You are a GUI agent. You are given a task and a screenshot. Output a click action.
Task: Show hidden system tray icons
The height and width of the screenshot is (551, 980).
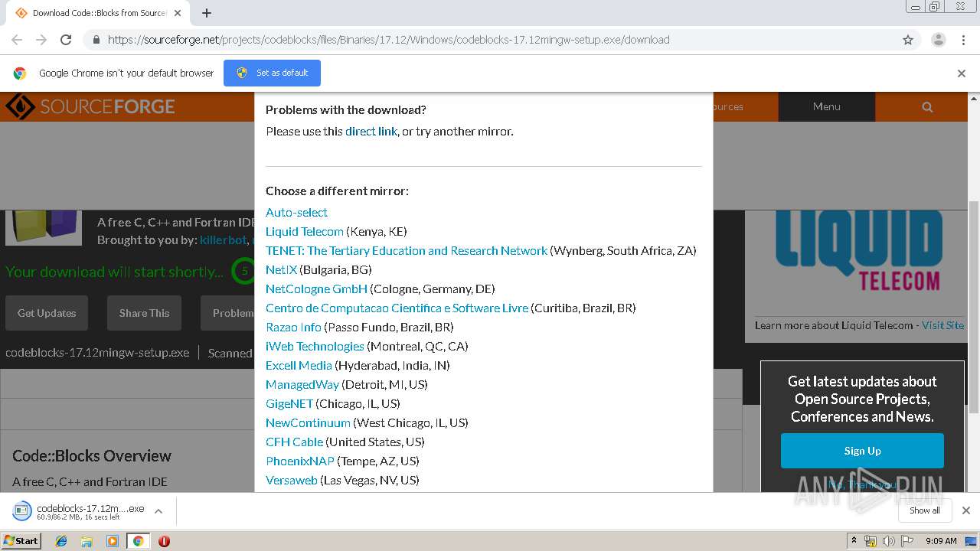[x=854, y=541]
